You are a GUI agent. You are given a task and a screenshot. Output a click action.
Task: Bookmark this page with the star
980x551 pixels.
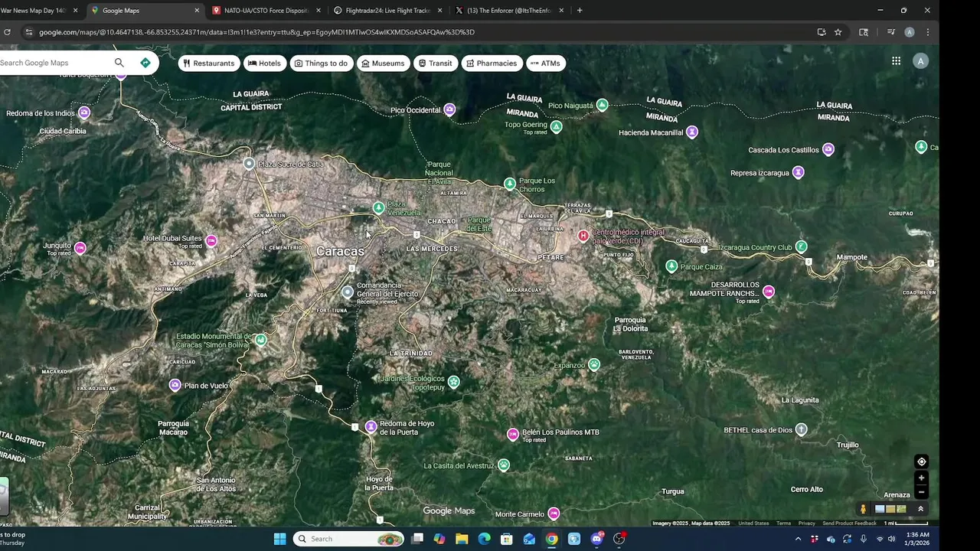838,32
